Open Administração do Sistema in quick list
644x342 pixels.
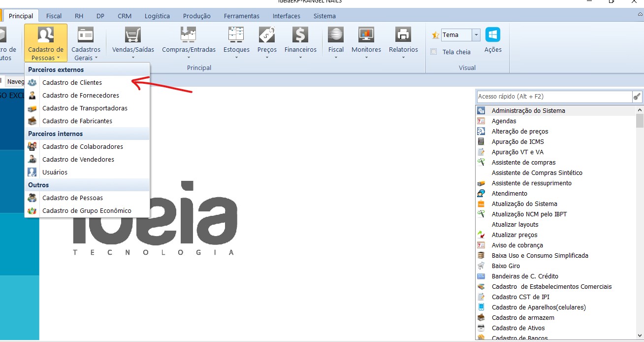click(x=528, y=111)
